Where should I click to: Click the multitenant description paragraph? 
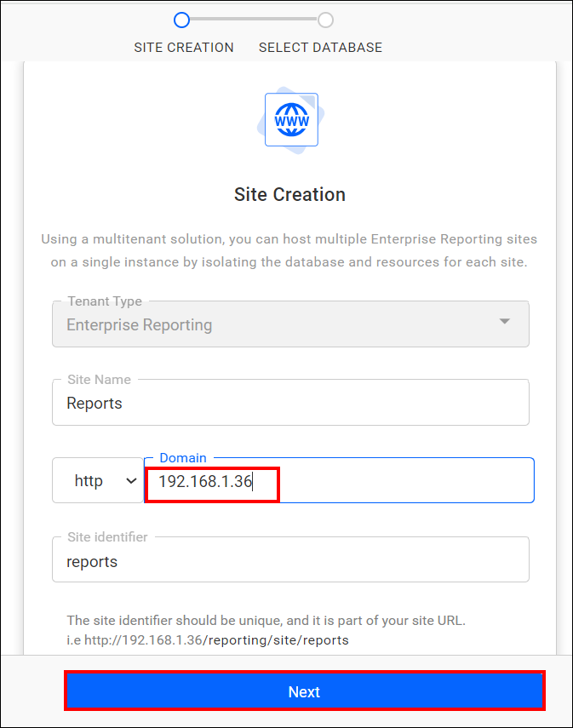(x=289, y=251)
